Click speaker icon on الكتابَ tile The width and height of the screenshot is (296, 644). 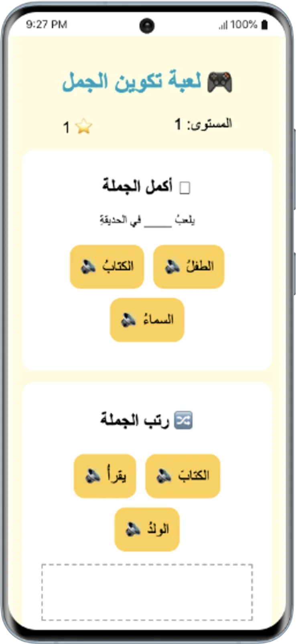[x=164, y=476]
